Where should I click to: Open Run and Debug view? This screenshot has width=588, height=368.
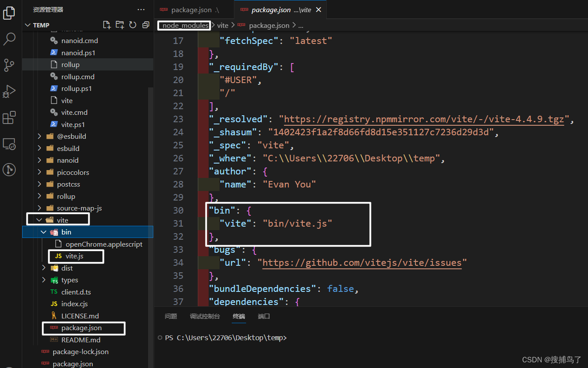tap(9, 91)
